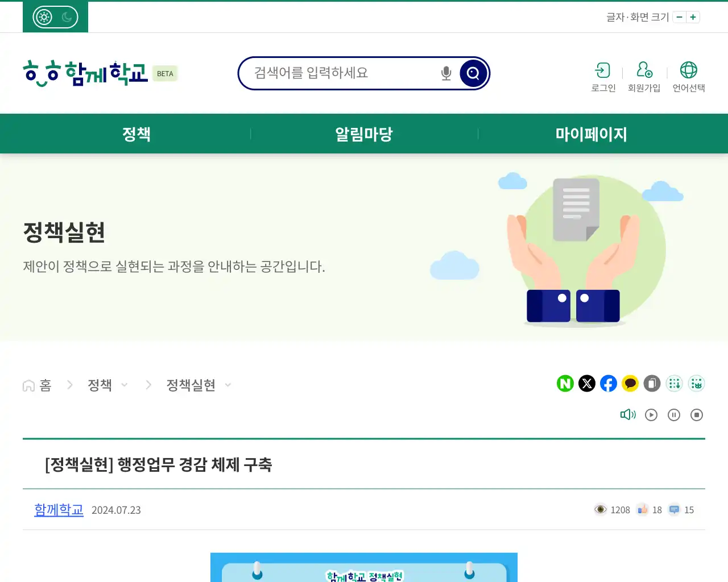Share the article to Naver

click(565, 384)
